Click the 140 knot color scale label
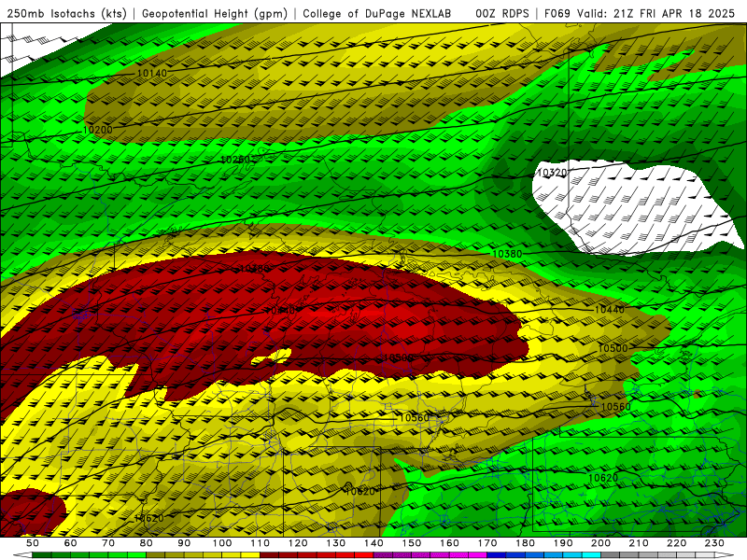 tap(373, 543)
